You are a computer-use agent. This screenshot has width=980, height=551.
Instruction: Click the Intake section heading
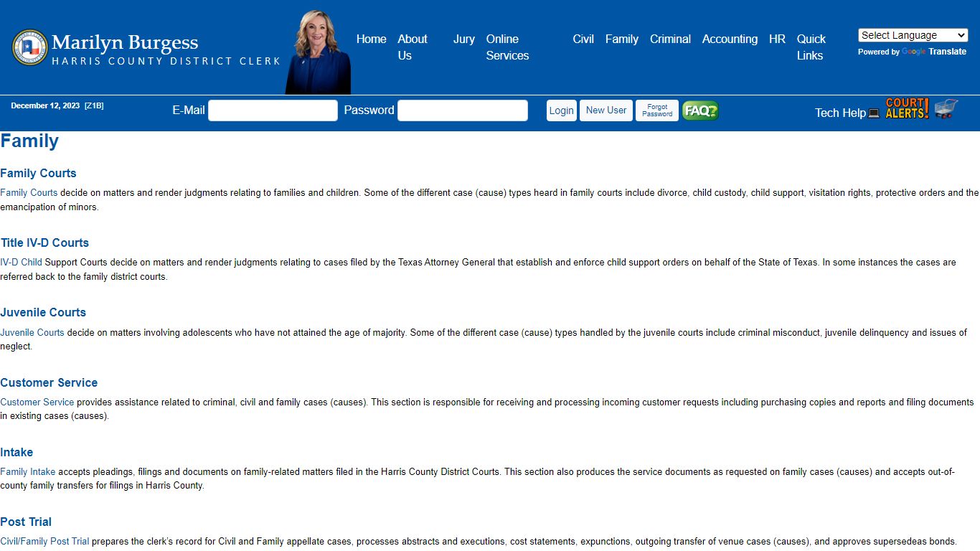[17, 453]
